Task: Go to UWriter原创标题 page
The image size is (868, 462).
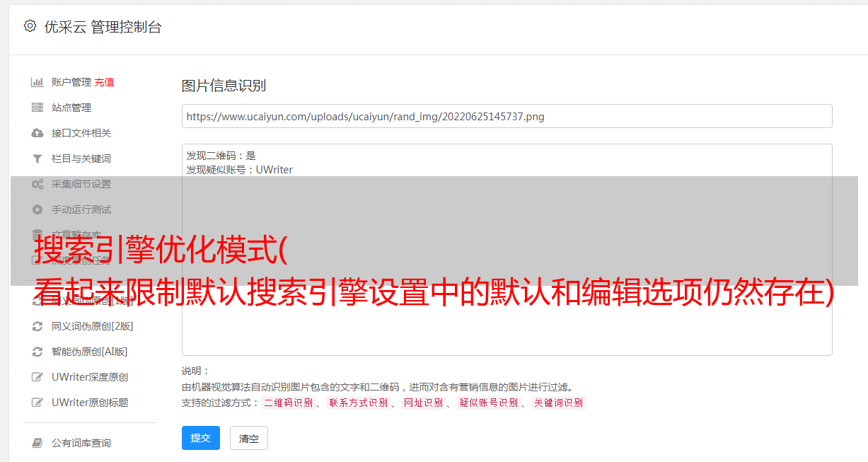Action: point(90,403)
